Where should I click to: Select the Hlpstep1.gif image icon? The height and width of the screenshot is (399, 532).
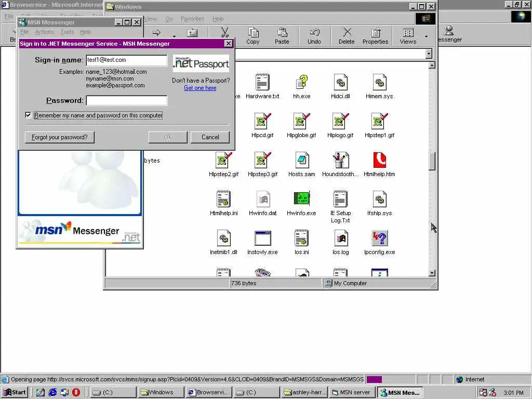[x=379, y=121]
